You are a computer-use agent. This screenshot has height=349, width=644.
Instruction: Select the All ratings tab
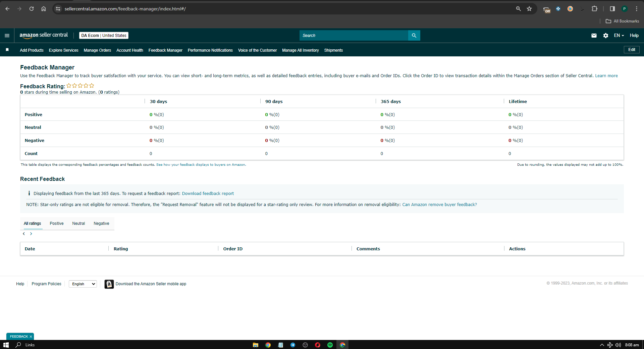(x=33, y=223)
